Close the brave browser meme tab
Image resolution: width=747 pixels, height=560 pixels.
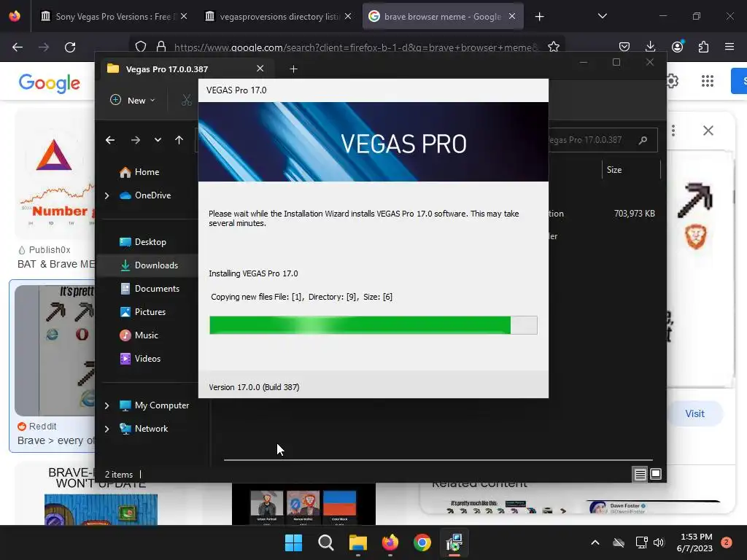[512, 16]
